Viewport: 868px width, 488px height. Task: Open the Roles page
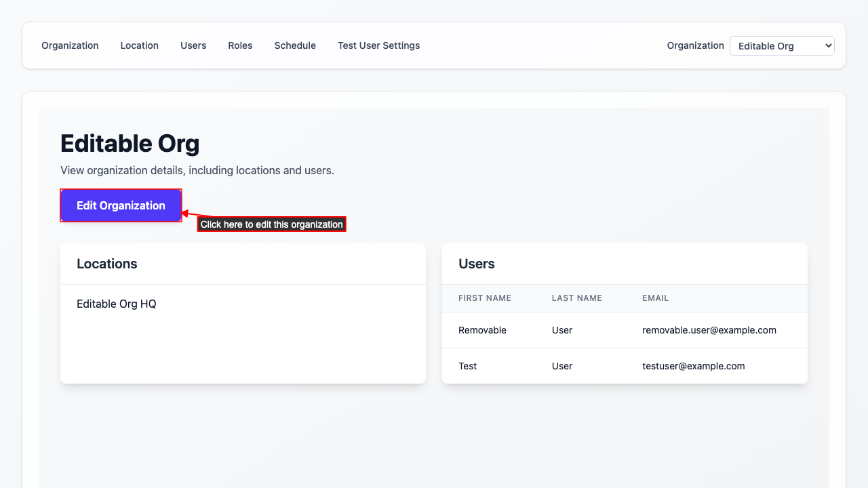pyautogui.click(x=240, y=45)
